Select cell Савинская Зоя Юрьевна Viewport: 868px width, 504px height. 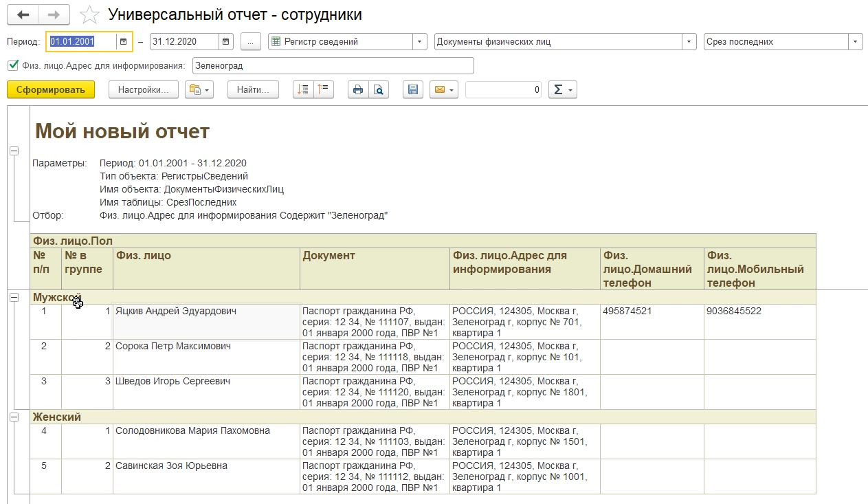[x=206, y=476]
